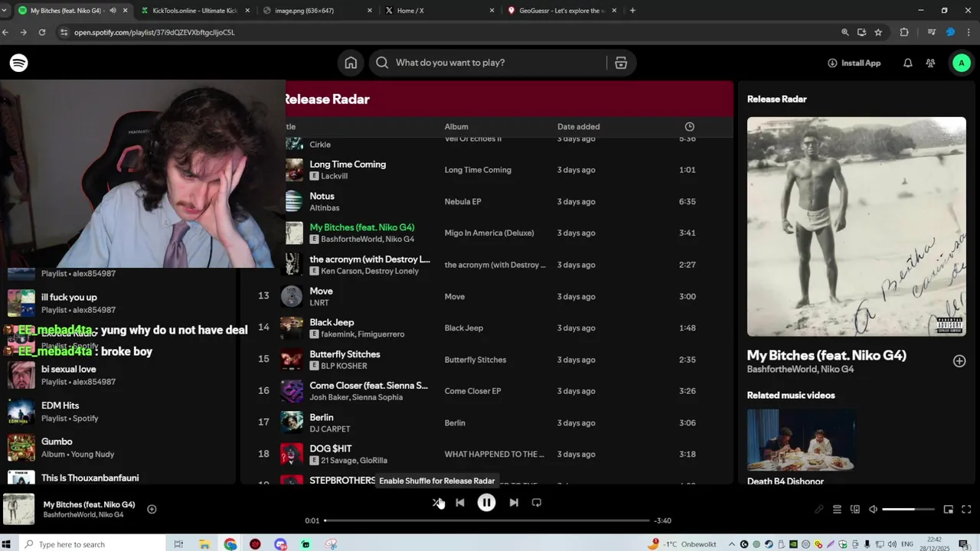This screenshot has height=551, width=980.
Task: Open Death B4 Dishonor music video thumbnail
Action: click(x=801, y=440)
